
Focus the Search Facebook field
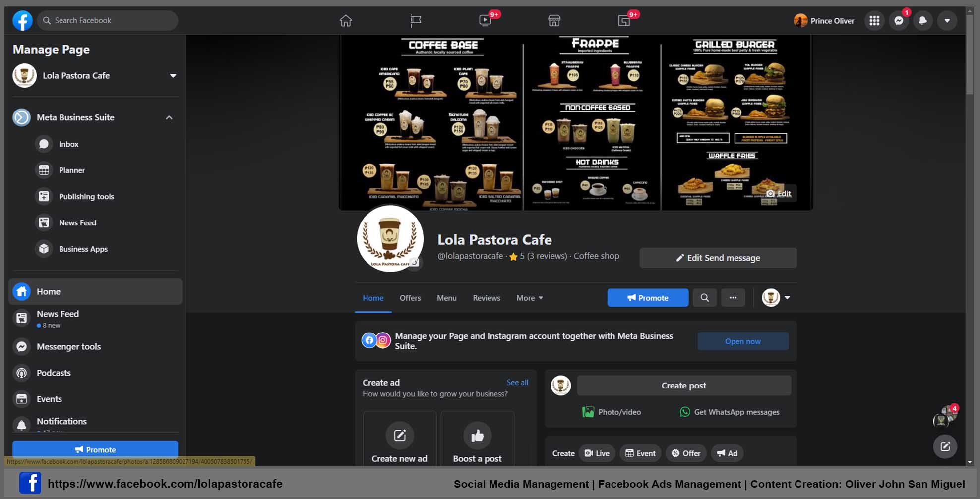click(x=107, y=21)
